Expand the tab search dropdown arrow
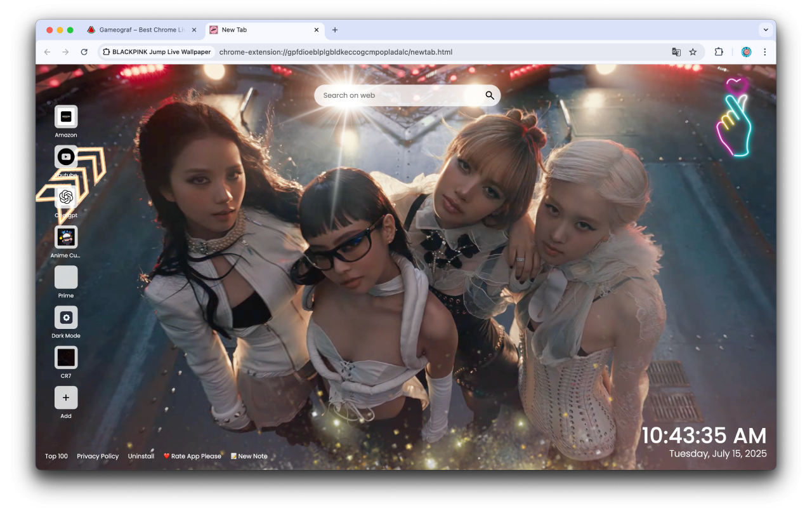This screenshot has height=508, width=812. click(x=766, y=30)
